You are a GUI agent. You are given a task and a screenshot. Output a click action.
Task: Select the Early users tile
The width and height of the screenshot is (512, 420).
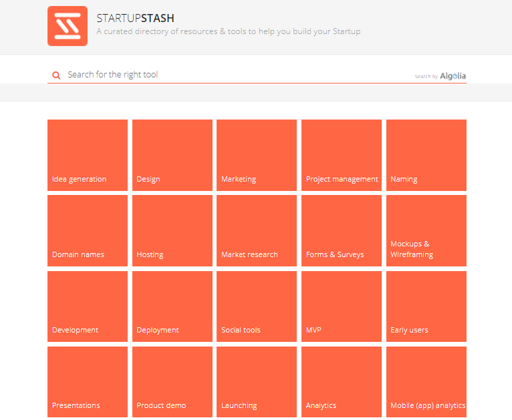click(426, 306)
